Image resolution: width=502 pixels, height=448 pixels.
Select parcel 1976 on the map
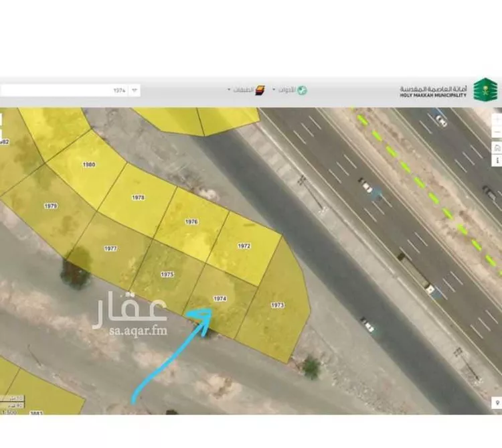point(191,222)
